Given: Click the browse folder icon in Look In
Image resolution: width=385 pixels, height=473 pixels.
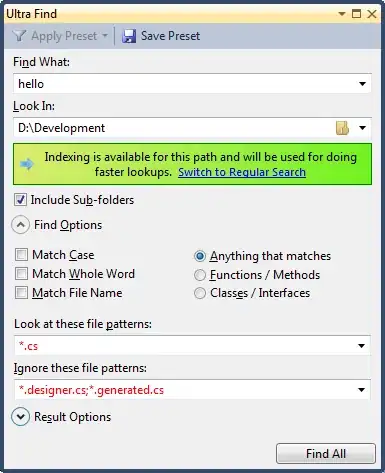Looking at the screenshot, I should point(342,128).
